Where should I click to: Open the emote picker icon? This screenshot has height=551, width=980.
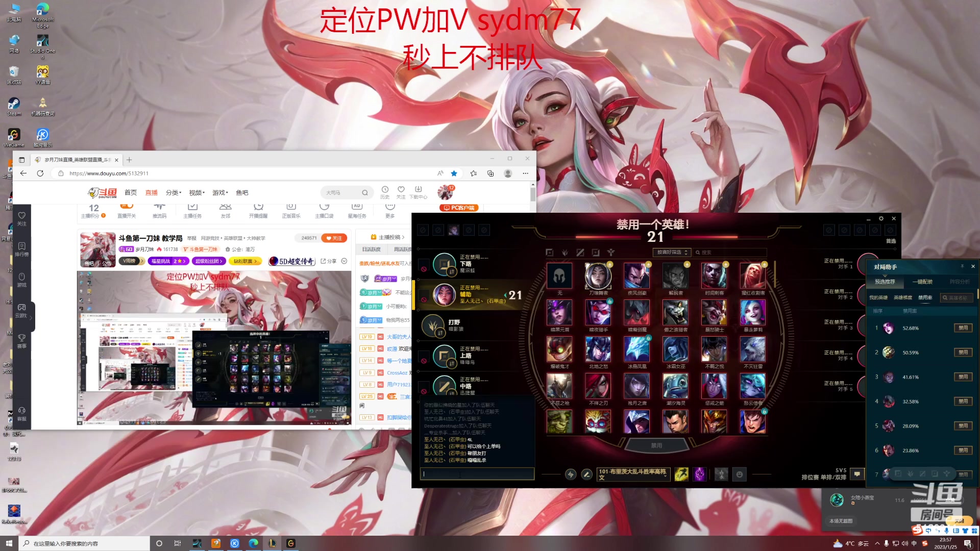coord(739,474)
